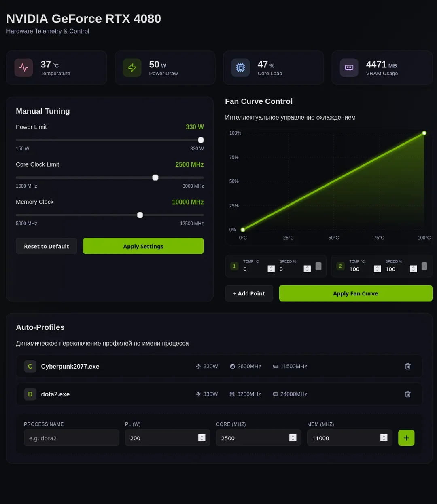Viewport: 437px width, 504px height.
Task: Click the point 2 SPEED stepper arrows
Action: point(413,269)
